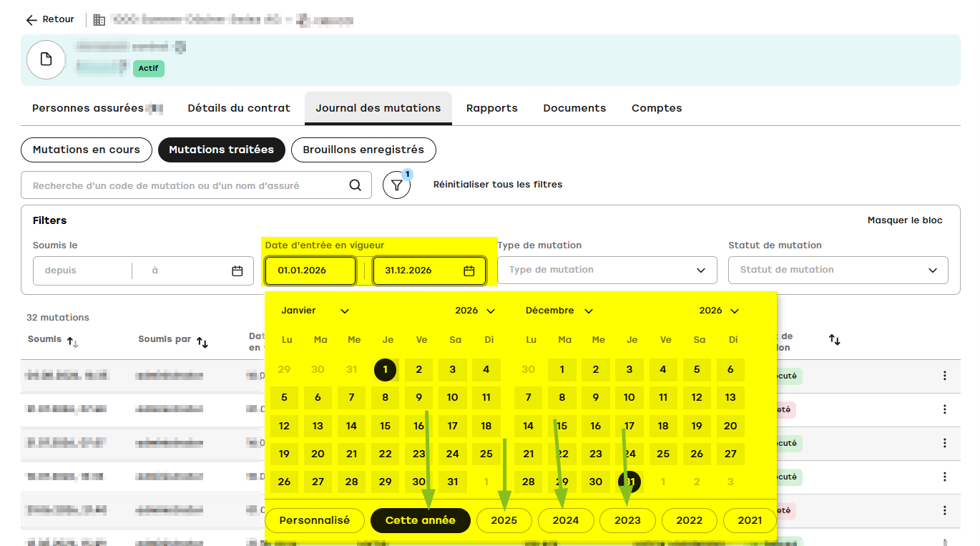
Task: Open the Janvier month dropdown
Action: pos(315,311)
